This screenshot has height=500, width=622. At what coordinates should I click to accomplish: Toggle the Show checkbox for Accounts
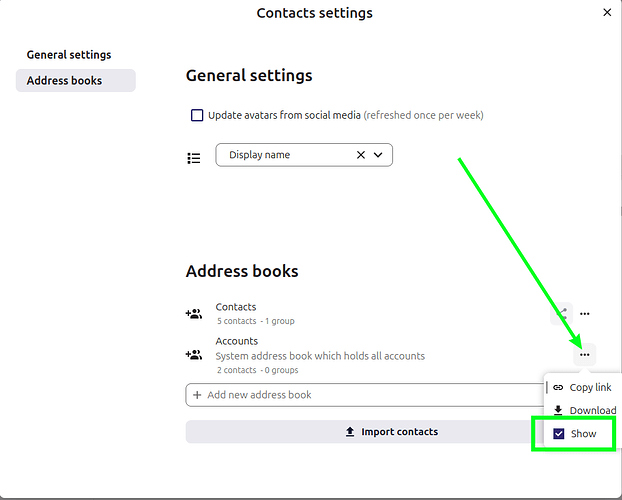click(559, 434)
